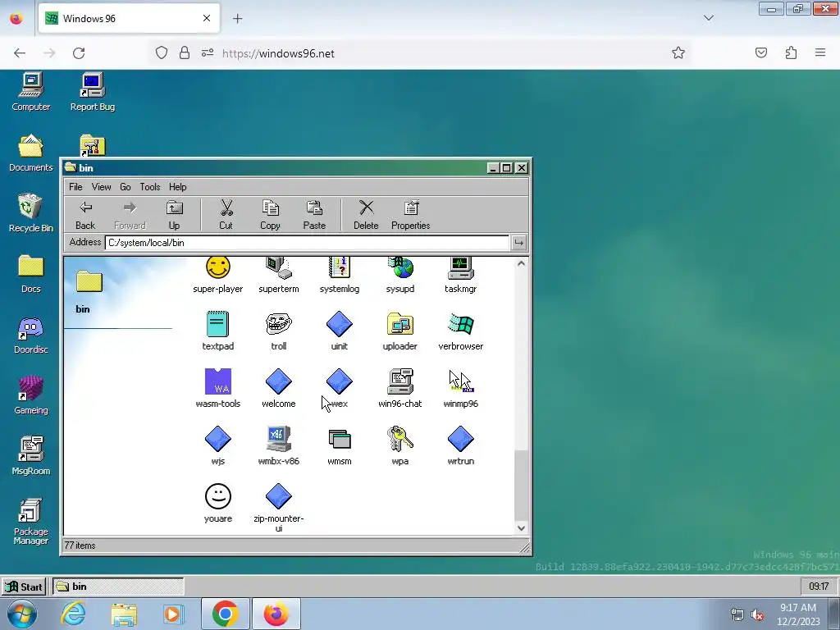Select the wmbx-v86 icon

279,439
